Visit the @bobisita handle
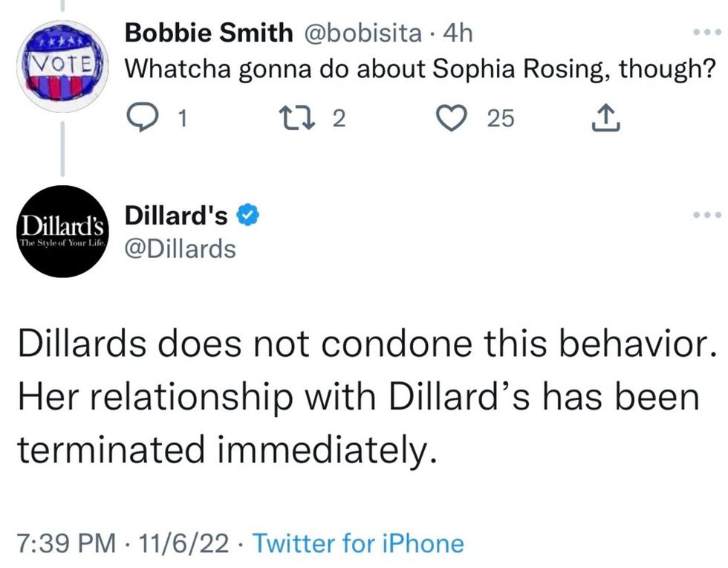This screenshot has height=568, width=728. [x=360, y=32]
